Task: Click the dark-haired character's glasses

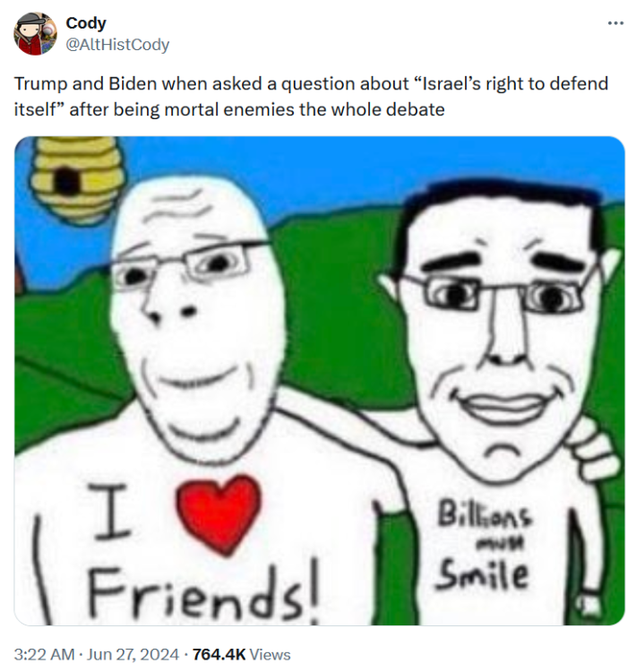Action: point(495,294)
